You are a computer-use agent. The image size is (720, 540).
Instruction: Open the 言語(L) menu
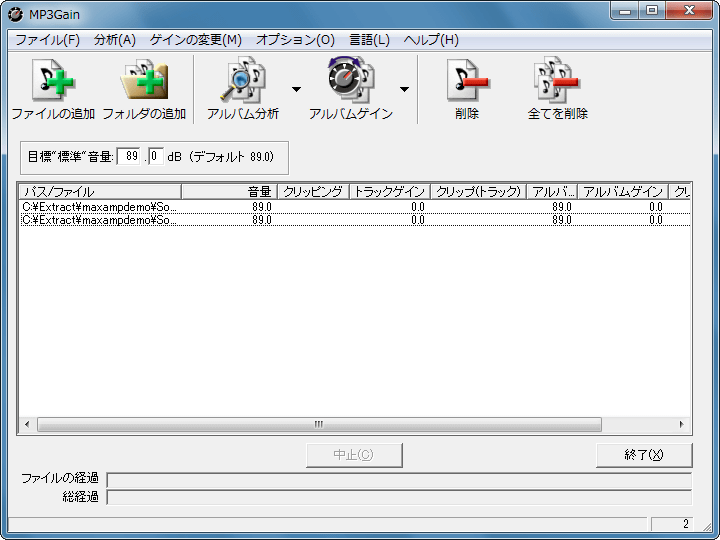pos(369,40)
